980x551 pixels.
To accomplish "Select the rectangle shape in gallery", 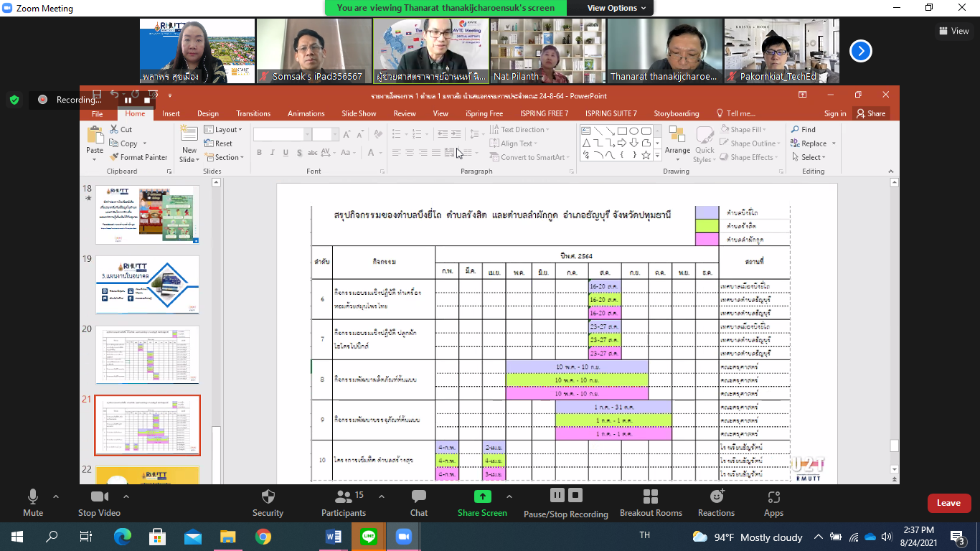I will [622, 131].
